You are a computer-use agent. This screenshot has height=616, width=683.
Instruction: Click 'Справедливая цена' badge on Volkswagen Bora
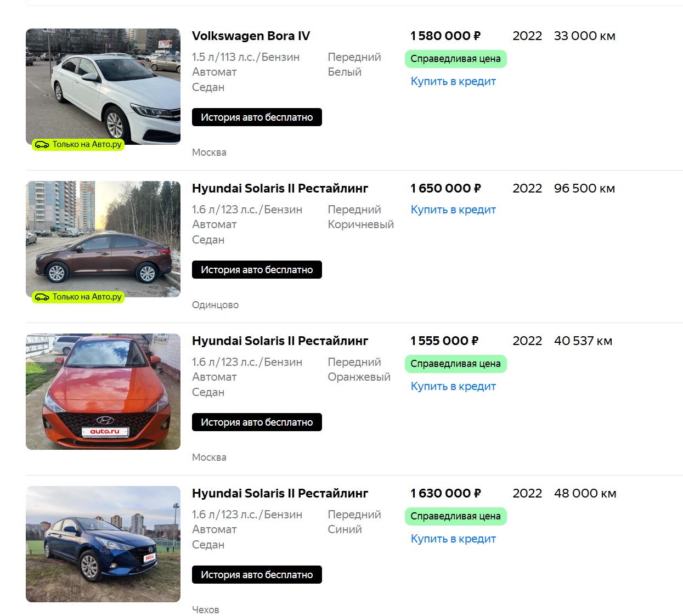pyautogui.click(x=455, y=59)
